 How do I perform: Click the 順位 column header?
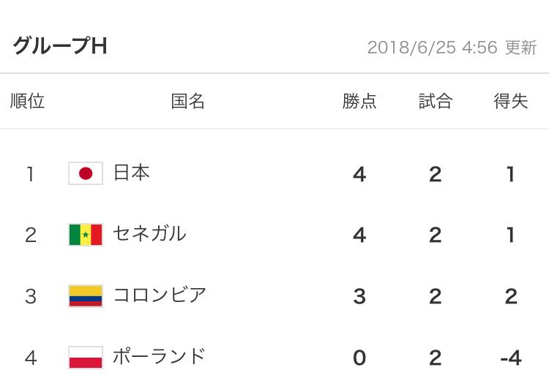[x=28, y=102]
